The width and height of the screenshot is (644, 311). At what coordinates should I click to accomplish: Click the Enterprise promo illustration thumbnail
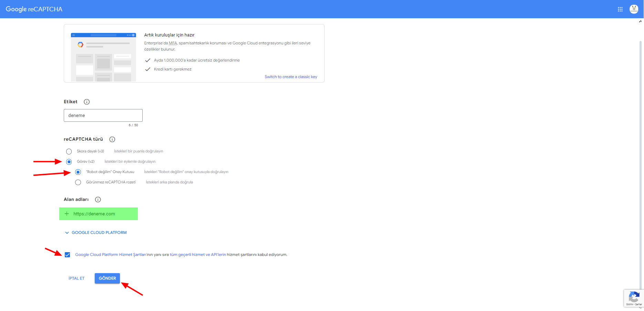[x=103, y=57]
